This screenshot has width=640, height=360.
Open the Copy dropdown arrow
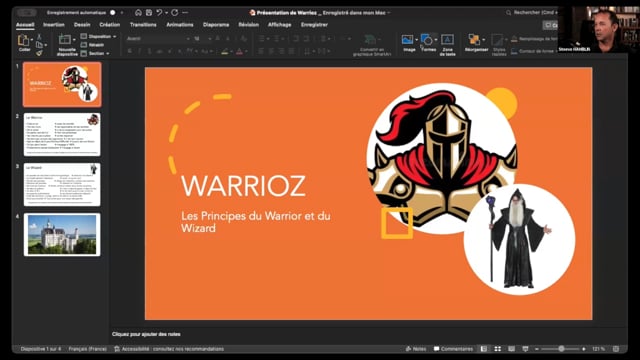pyautogui.click(x=45, y=45)
